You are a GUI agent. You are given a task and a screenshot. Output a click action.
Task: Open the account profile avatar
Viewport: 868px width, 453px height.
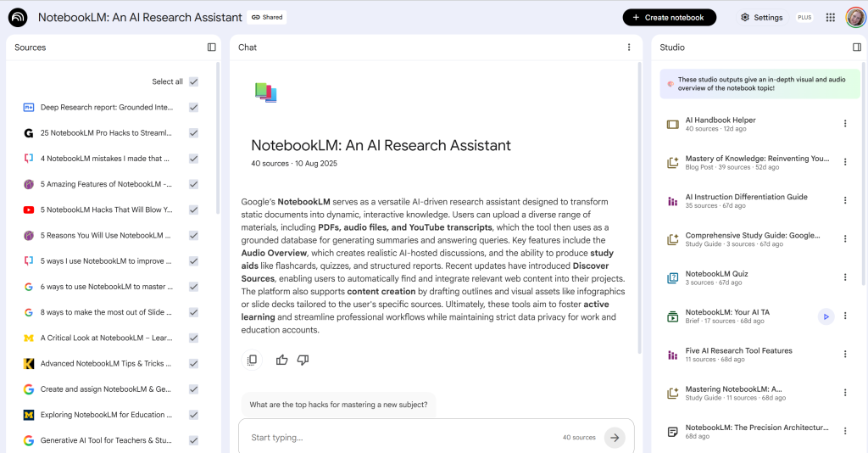(x=856, y=17)
